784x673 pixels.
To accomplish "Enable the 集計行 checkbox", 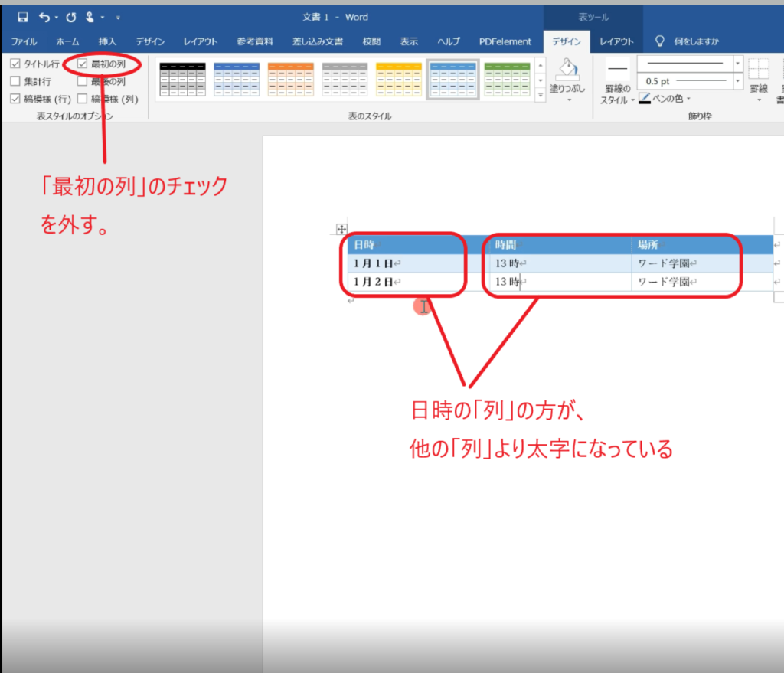I will pyautogui.click(x=15, y=81).
